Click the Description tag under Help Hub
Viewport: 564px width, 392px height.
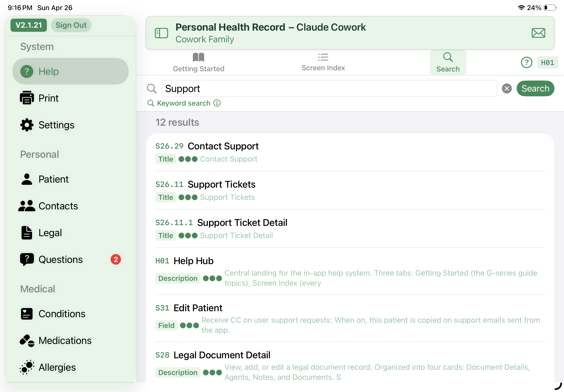tap(178, 278)
